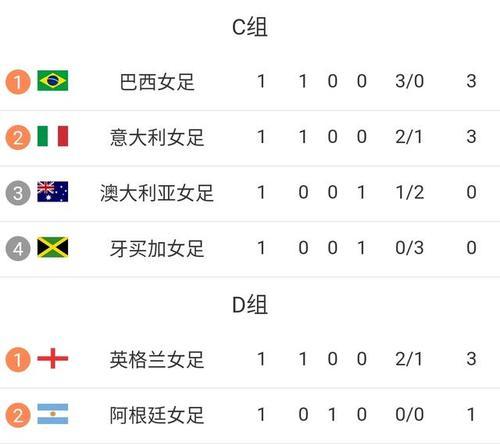Screen dimensions: 500x444
Task: Click orange rank 1 badge in C组
Action: coord(18,82)
